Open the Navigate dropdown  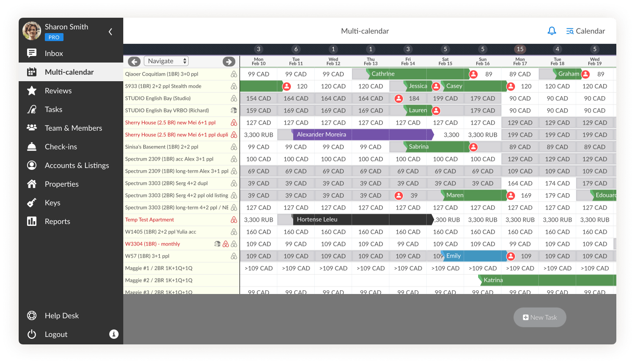[166, 61]
